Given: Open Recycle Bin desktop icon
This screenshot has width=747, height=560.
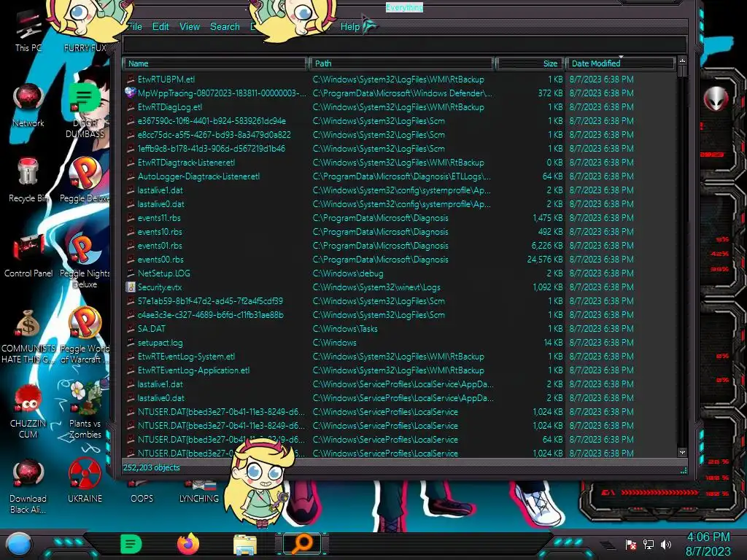Looking at the screenshot, I should click(x=28, y=180).
